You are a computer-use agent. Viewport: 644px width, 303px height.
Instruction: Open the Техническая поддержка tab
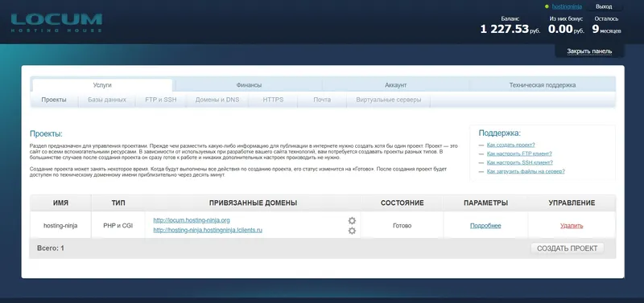coord(542,85)
